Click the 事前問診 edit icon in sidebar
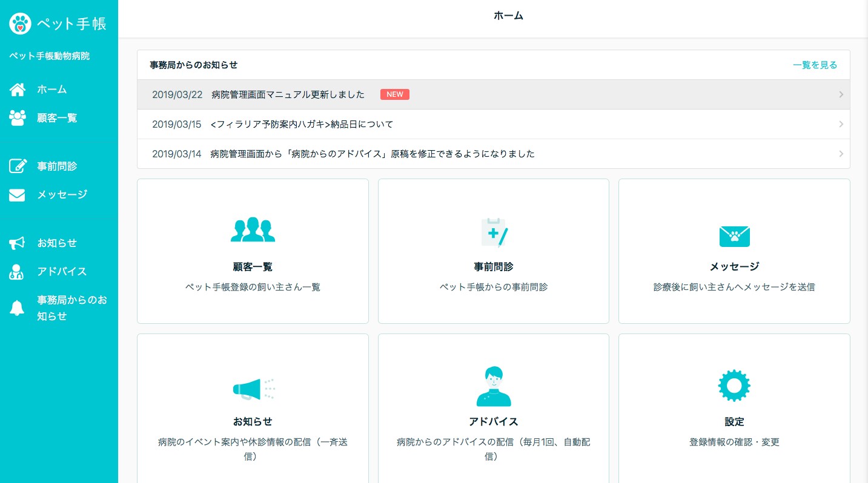This screenshot has height=483, width=868. pos(18,166)
